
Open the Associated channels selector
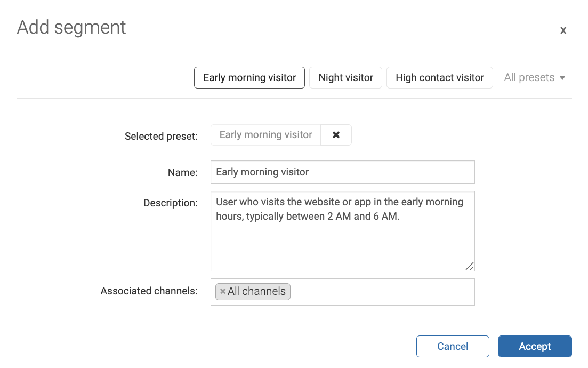click(373, 292)
